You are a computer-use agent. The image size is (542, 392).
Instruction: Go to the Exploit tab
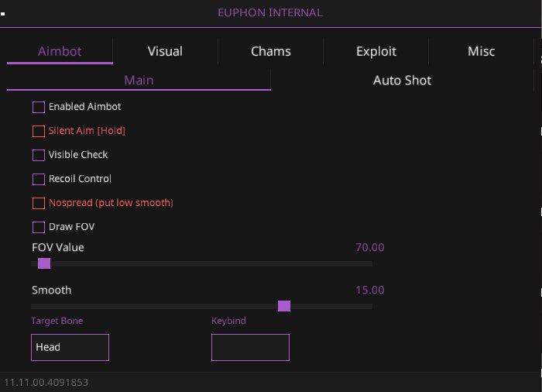pos(376,52)
